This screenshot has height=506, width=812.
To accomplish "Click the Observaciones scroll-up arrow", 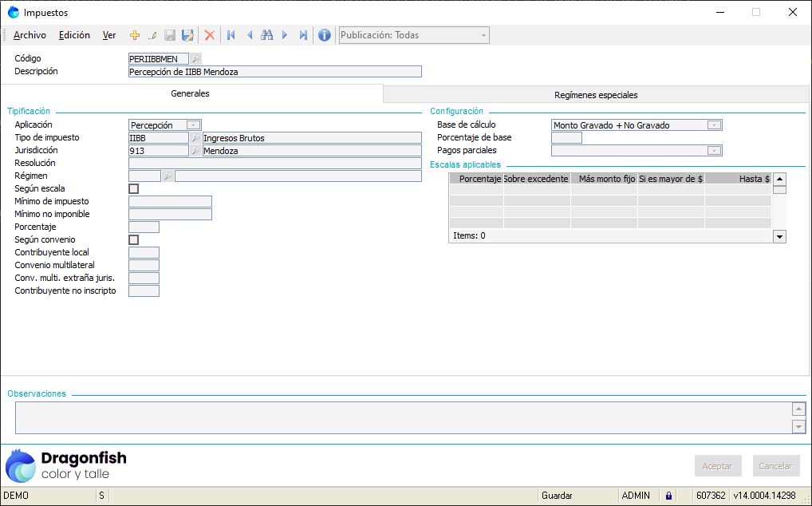I will (x=798, y=409).
